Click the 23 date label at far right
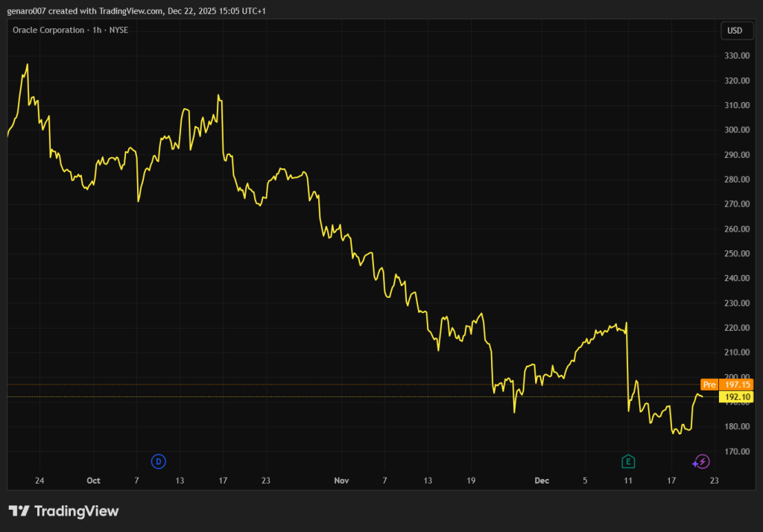Image resolution: width=763 pixels, height=532 pixels. coord(714,481)
